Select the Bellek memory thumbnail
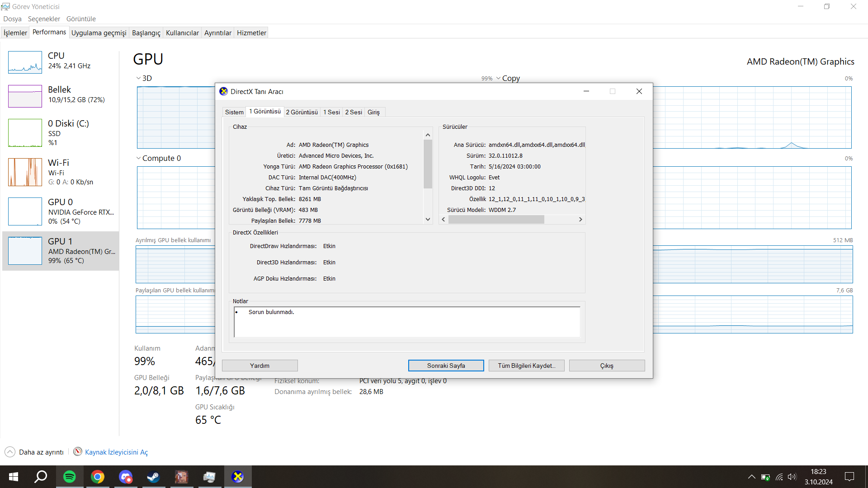Image resolution: width=868 pixels, height=488 pixels. (x=25, y=96)
